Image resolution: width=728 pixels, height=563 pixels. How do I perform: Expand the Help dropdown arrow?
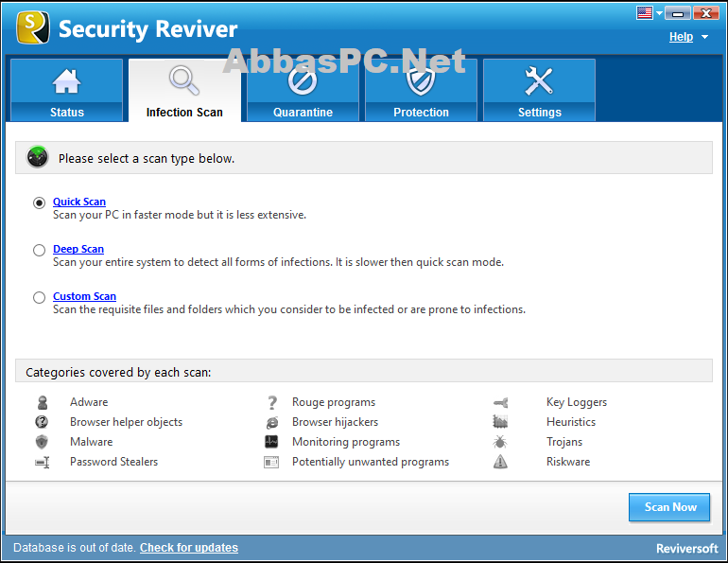tap(704, 37)
